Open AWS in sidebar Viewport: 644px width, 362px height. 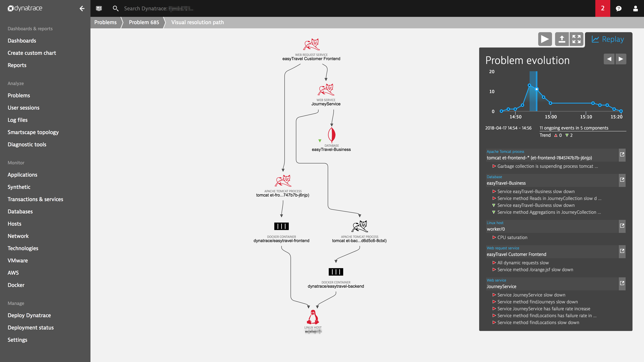[13, 273]
